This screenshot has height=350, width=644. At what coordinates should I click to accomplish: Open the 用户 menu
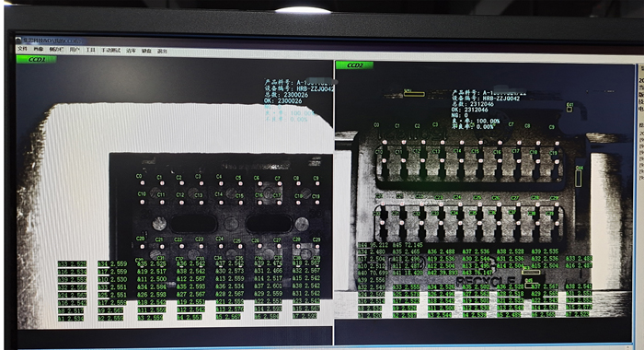(x=75, y=50)
